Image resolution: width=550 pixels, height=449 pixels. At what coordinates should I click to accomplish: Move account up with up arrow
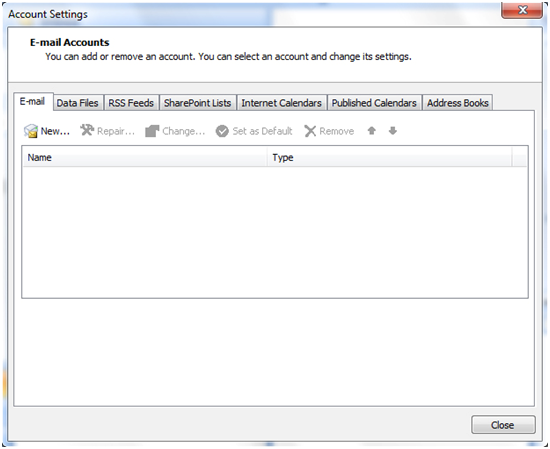click(371, 131)
